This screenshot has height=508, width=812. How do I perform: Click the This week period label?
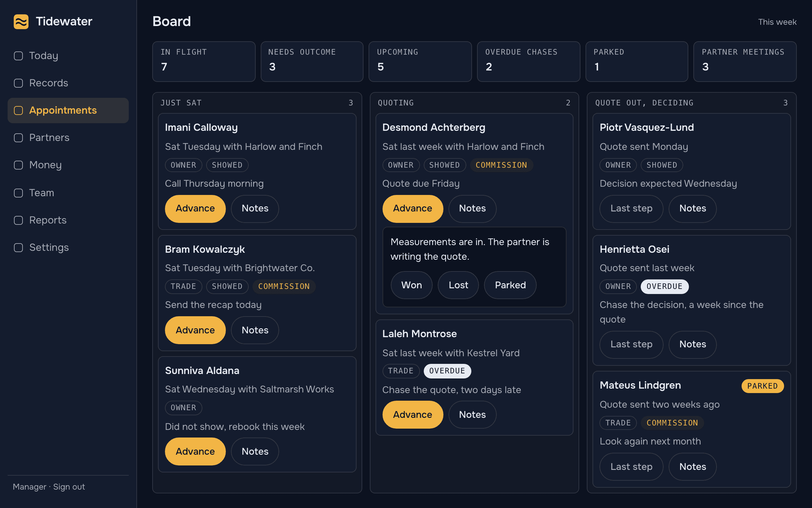[x=777, y=22]
